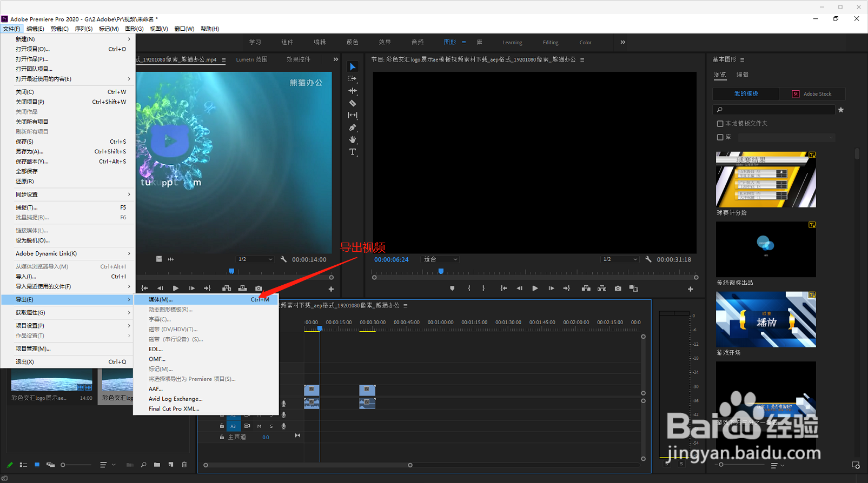Add marker in program monitor
The width and height of the screenshot is (868, 483).
tap(452, 289)
